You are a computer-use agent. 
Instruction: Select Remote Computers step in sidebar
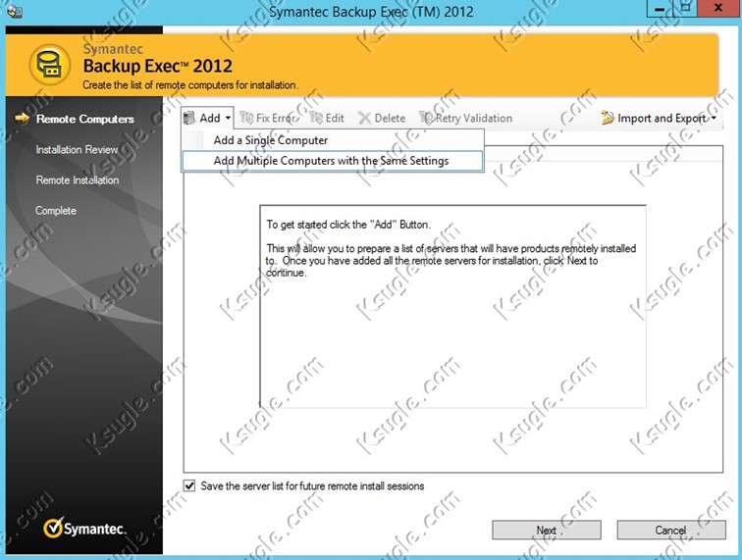point(85,120)
